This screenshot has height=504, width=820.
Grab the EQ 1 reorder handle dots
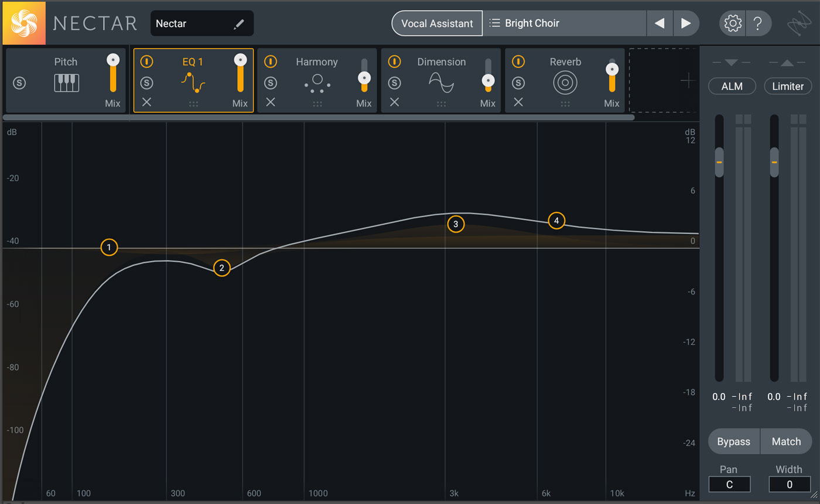coord(193,104)
